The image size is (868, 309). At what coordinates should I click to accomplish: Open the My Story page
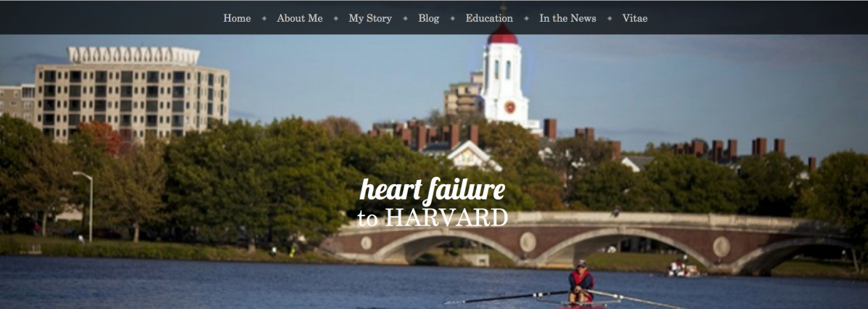coord(370,18)
